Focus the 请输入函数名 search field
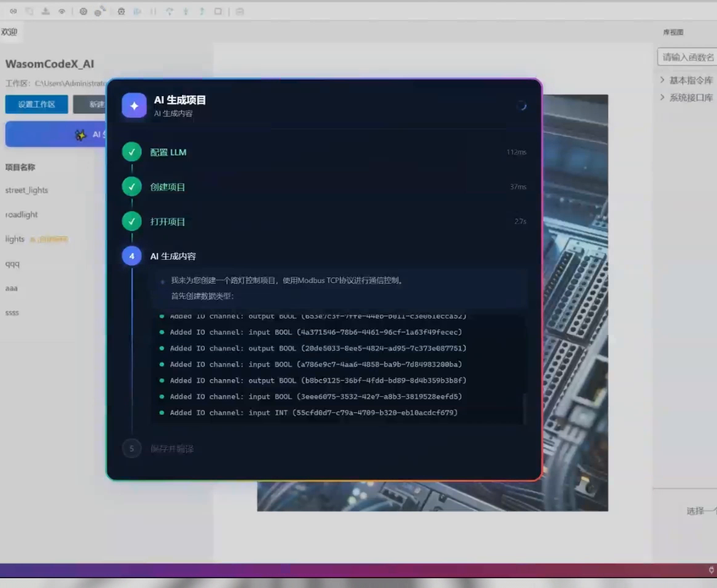The height and width of the screenshot is (588, 717). point(687,57)
